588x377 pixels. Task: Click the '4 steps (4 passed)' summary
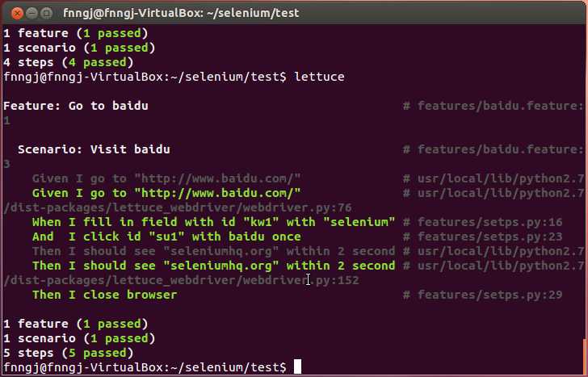68,62
